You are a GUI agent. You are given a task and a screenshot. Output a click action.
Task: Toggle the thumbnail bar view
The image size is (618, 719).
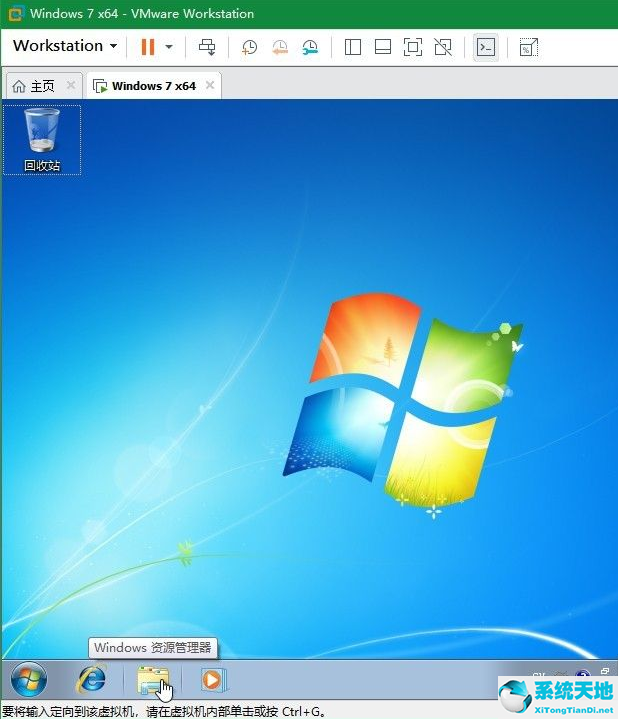coord(383,47)
